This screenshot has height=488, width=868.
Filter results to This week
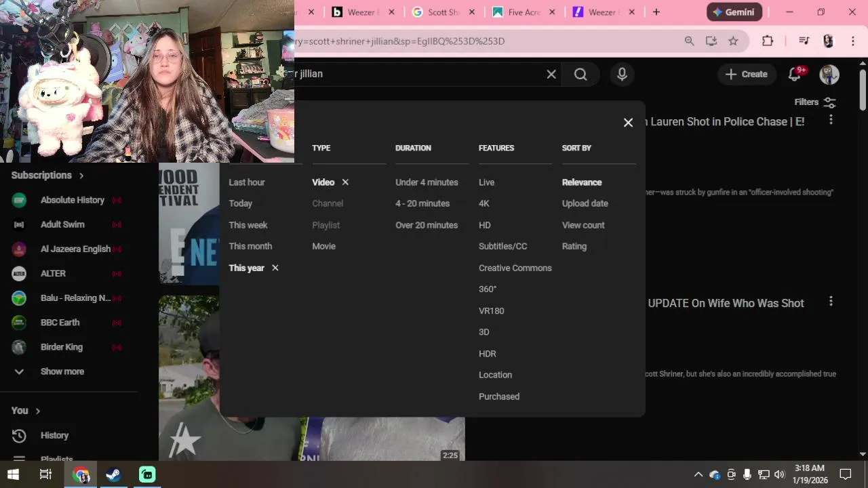point(248,225)
